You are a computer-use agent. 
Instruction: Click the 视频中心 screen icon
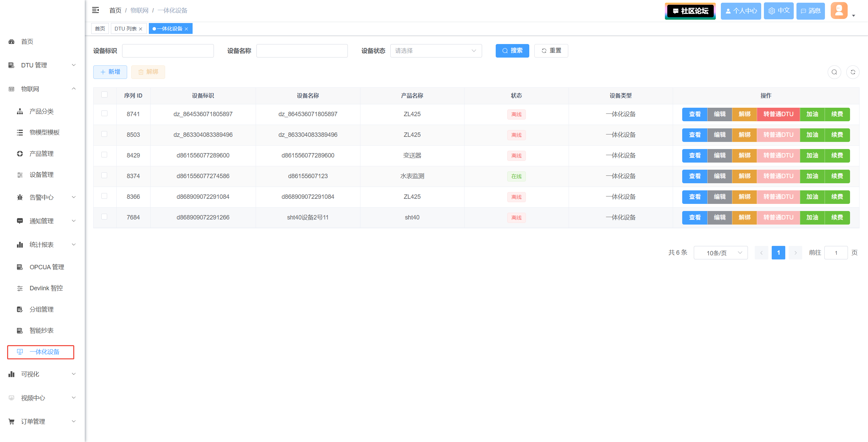point(12,398)
